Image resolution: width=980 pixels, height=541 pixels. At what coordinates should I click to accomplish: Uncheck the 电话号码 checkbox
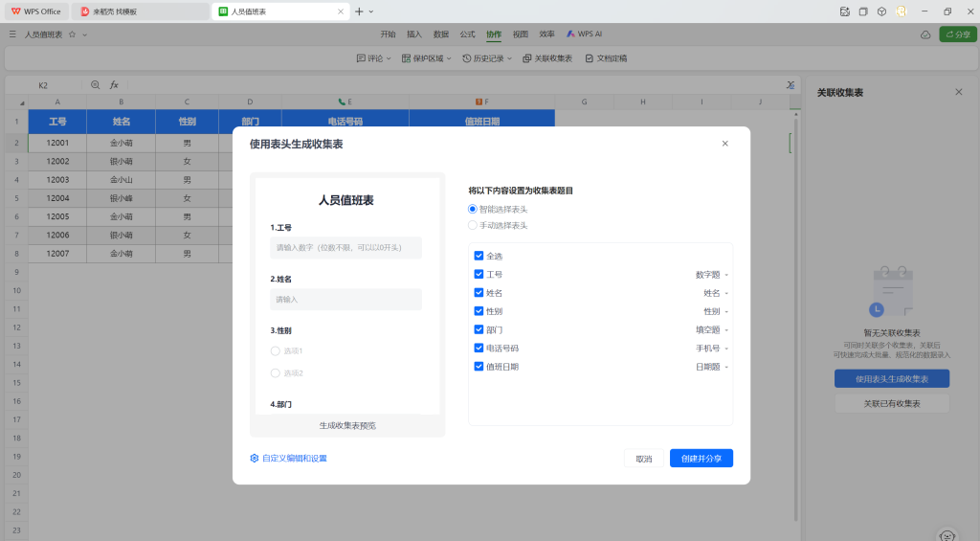(x=479, y=348)
